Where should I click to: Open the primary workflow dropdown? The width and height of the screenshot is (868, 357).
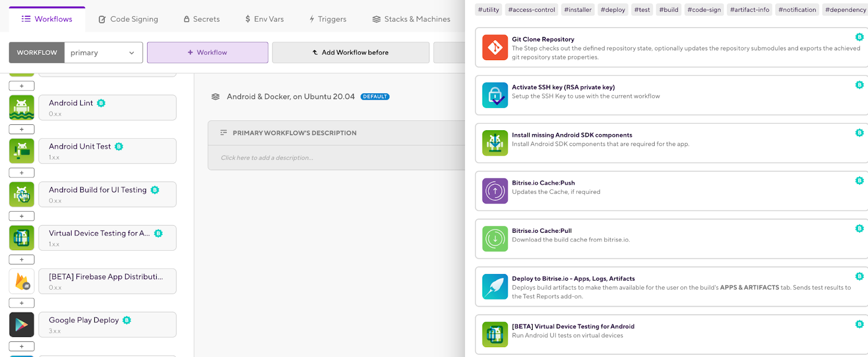104,53
